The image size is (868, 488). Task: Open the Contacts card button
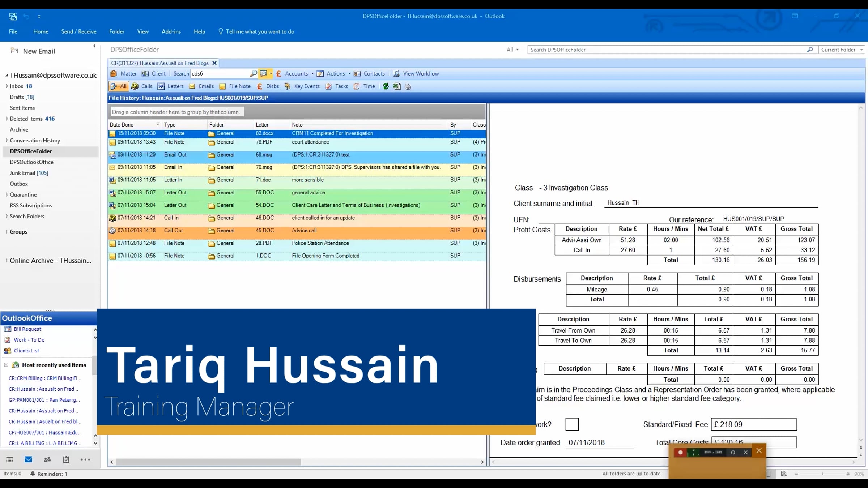click(x=369, y=73)
